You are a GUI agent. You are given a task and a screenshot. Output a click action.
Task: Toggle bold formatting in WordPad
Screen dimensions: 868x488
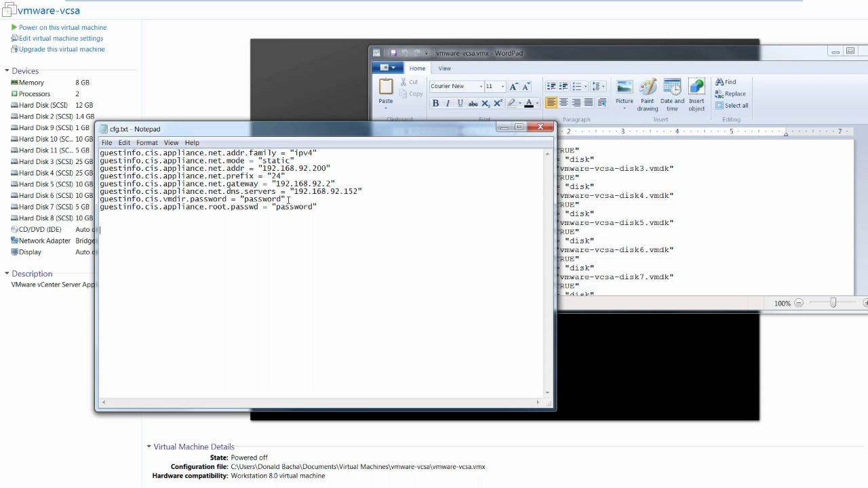pos(435,104)
